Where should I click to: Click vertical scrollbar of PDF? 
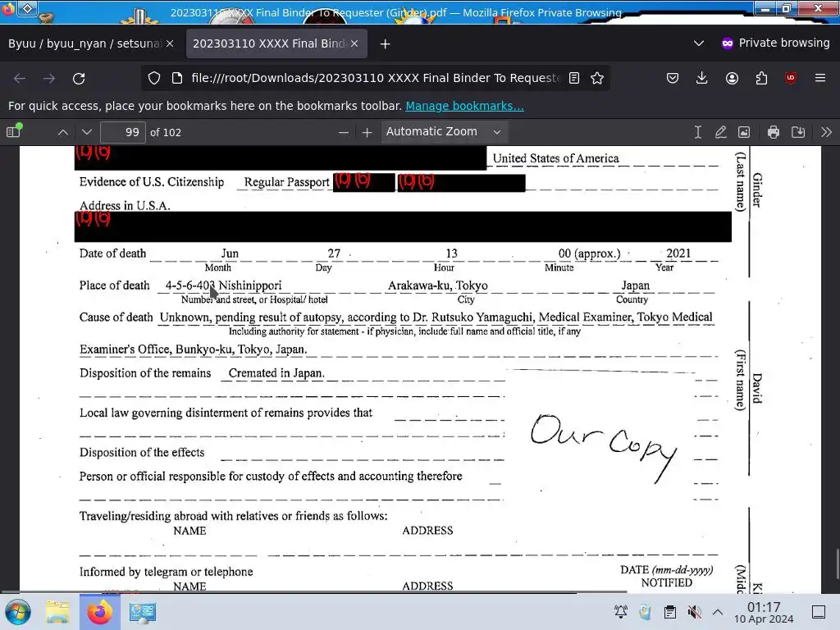837,564
